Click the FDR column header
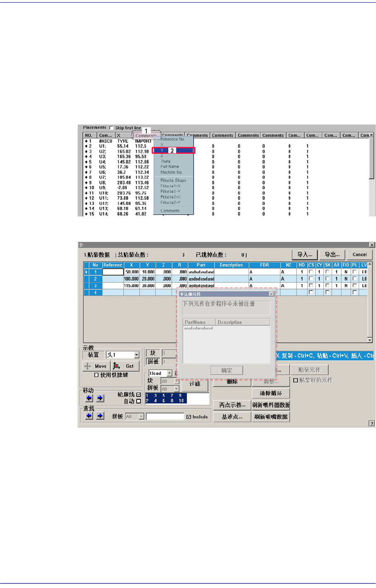Screen dimensions: 376x588 click(265, 265)
